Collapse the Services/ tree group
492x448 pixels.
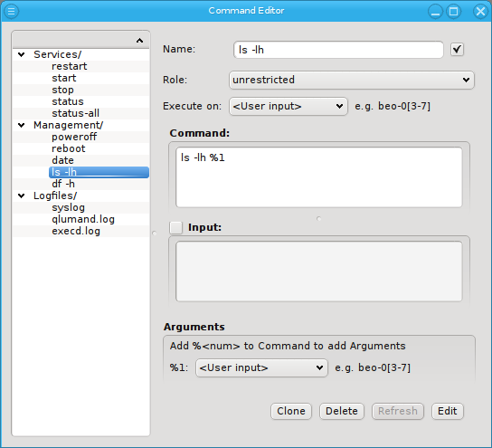pyautogui.click(x=22, y=54)
